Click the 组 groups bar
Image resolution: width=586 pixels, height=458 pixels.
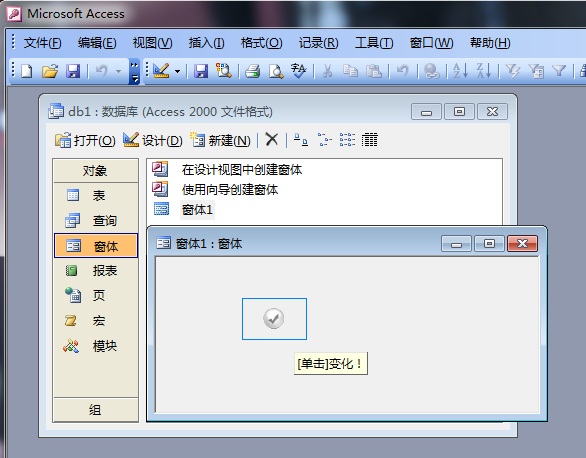96,410
